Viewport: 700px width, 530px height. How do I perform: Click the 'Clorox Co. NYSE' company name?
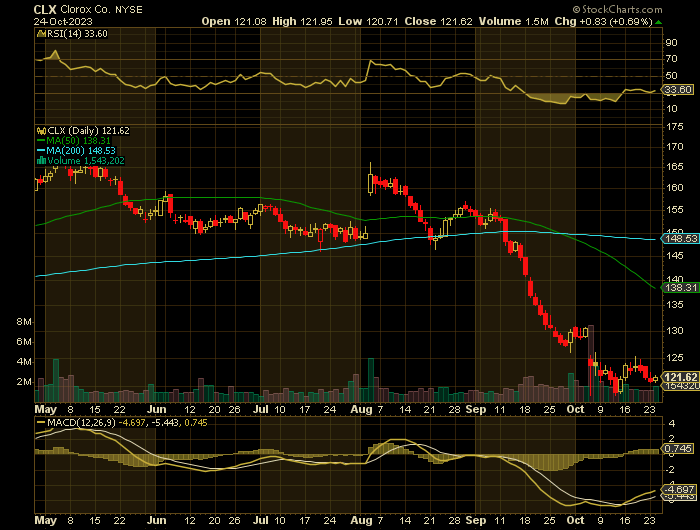[101, 9]
